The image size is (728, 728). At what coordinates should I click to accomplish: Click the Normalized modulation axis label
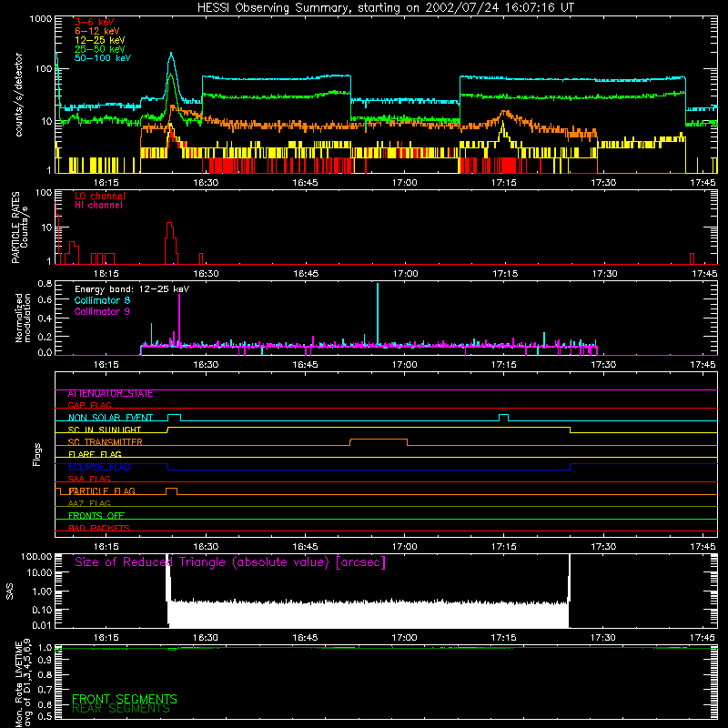(x=23, y=318)
